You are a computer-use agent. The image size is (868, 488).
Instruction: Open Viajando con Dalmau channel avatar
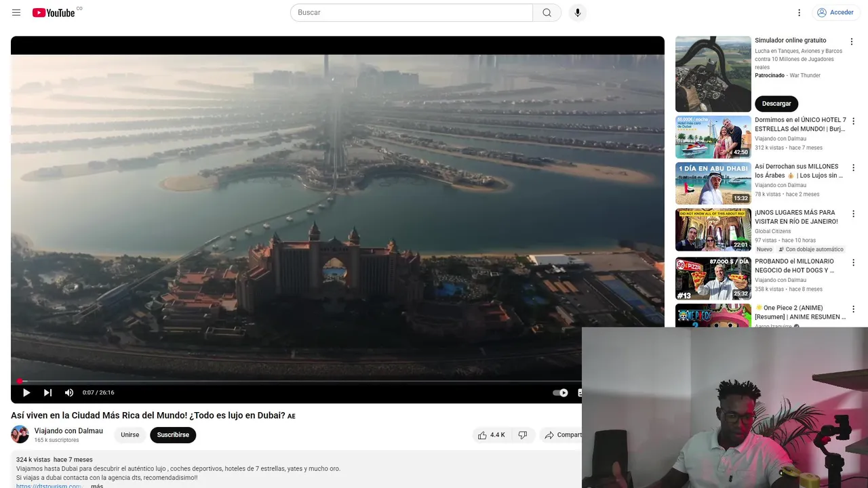click(20, 434)
